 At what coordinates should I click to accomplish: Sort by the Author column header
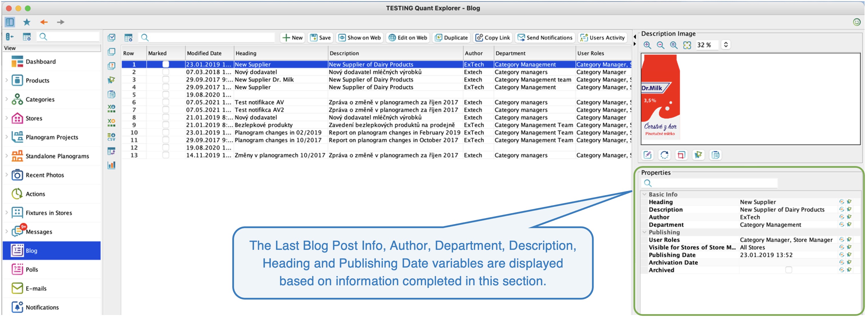pyautogui.click(x=479, y=53)
